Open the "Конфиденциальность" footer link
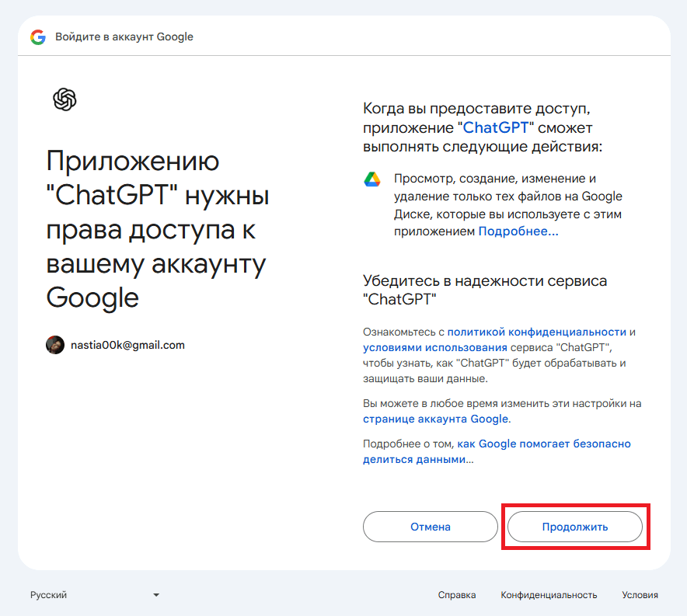687x616 pixels. pos(549,595)
